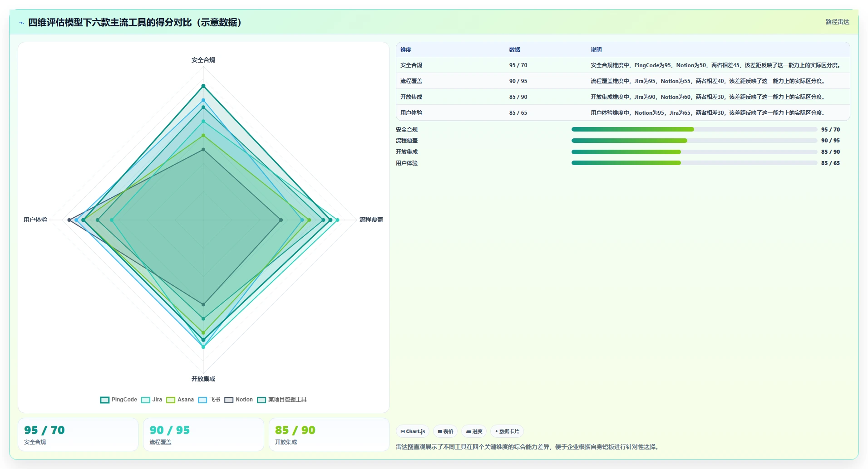Select the 开放集成 table row cell

(x=411, y=97)
